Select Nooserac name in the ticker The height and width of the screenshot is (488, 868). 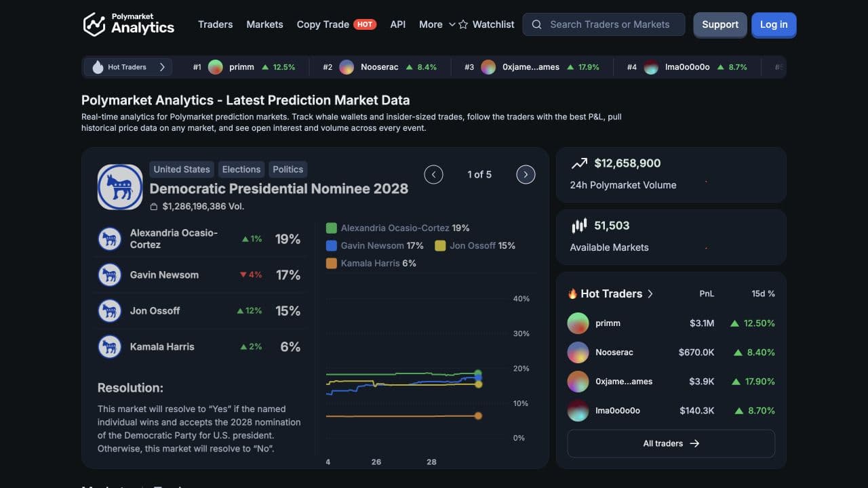coord(380,67)
